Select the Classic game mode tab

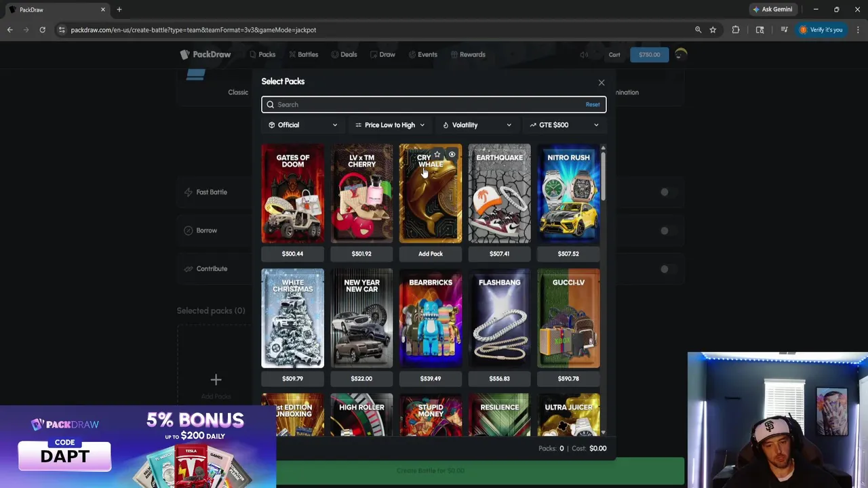[x=238, y=92]
